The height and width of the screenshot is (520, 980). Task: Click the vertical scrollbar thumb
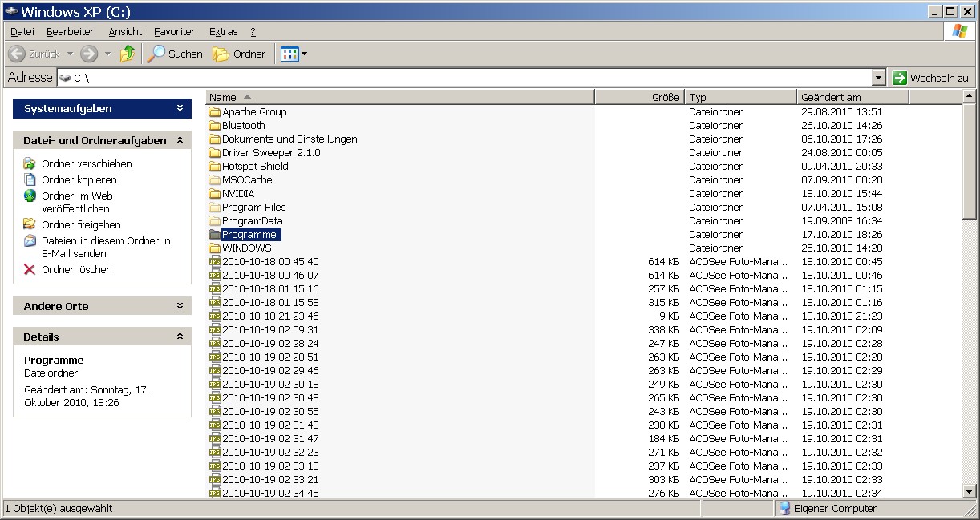[x=970, y=160]
